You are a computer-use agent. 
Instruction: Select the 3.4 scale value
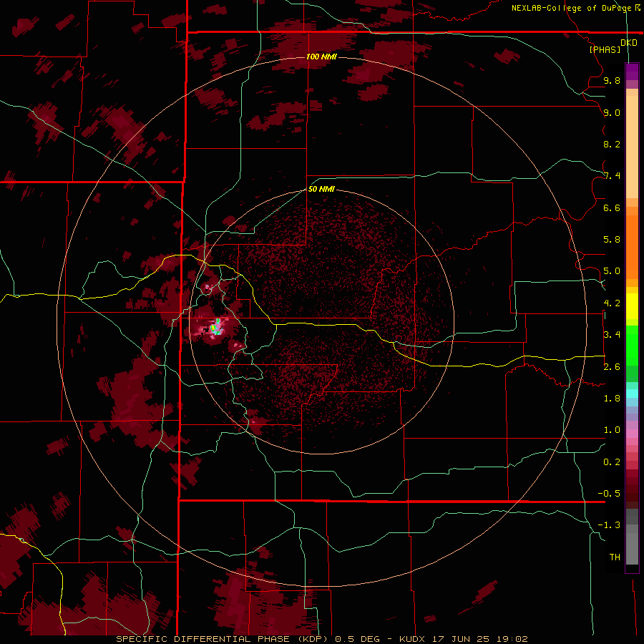(612, 335)
